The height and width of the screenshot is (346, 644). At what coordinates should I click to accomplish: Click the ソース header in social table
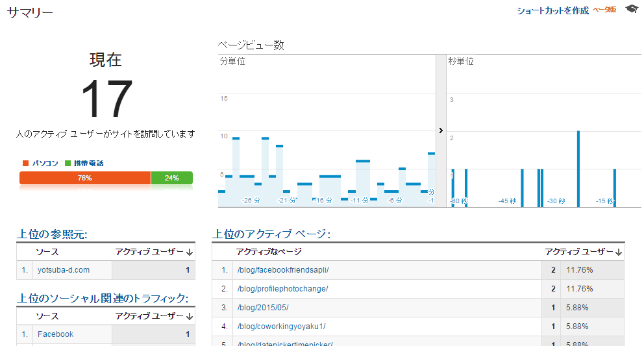click(x=47, y=316)
